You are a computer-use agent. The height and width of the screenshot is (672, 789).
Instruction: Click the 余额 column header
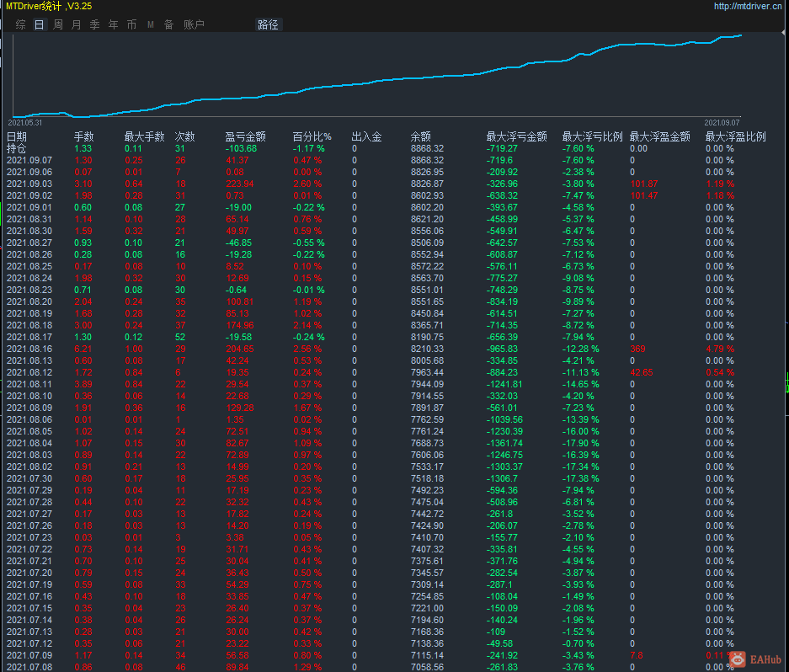pos(421,136)
